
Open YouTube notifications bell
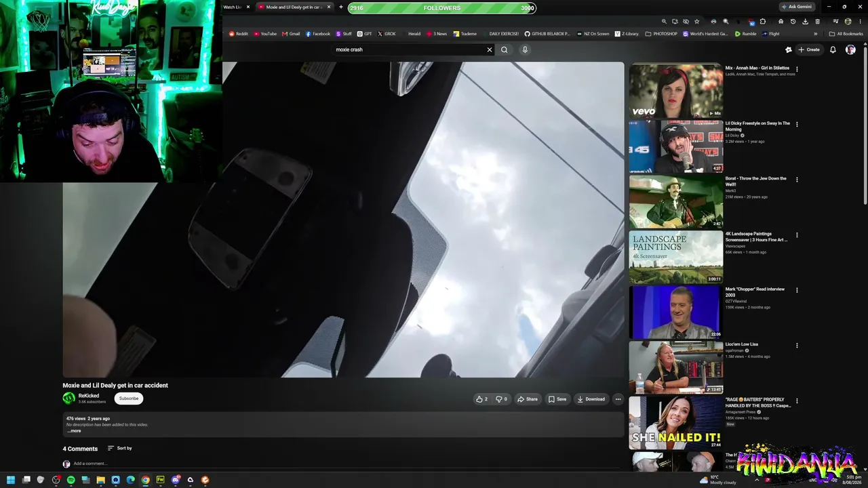coord(833,49)
